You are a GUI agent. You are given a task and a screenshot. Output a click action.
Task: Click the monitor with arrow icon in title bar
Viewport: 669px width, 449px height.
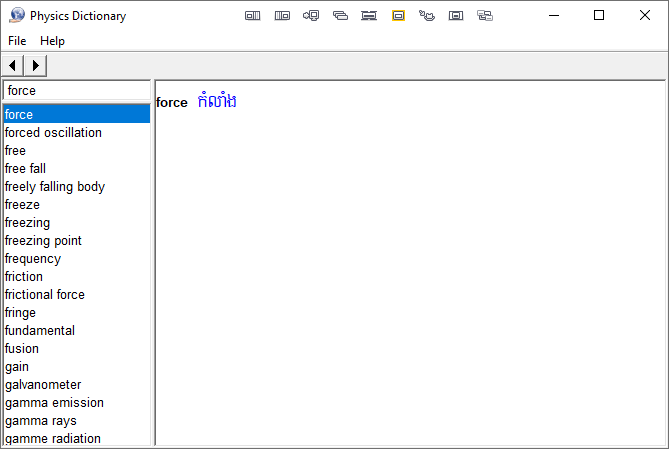click(311, 16)
